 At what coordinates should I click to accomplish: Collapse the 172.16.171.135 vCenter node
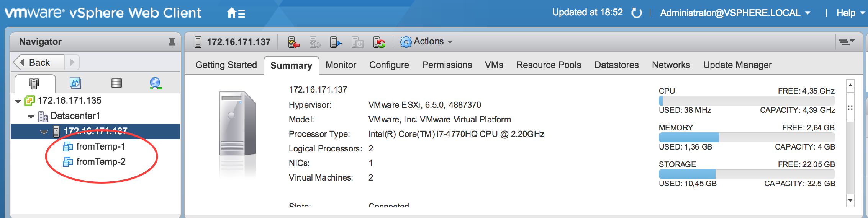point(18,101)
